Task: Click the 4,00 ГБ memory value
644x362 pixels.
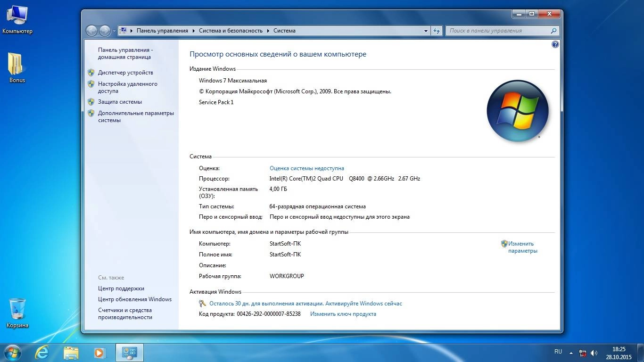Action: pyautogui.click(x=278, y=189)
